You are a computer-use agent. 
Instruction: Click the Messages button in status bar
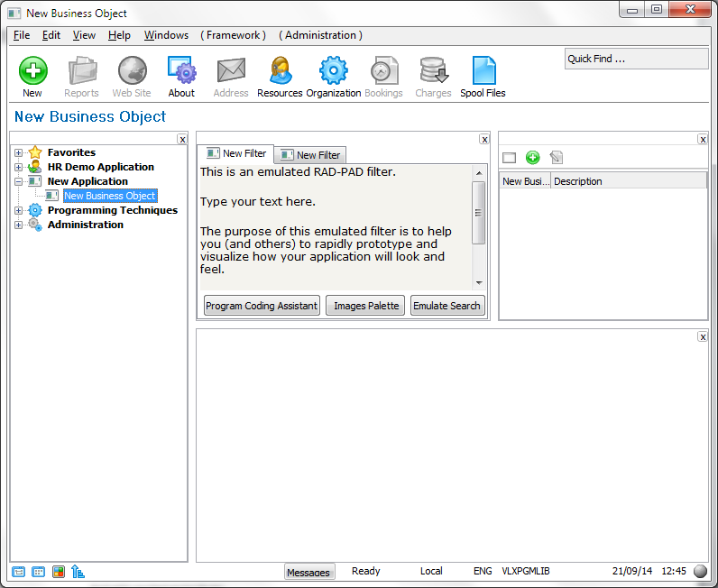(308, 572)
